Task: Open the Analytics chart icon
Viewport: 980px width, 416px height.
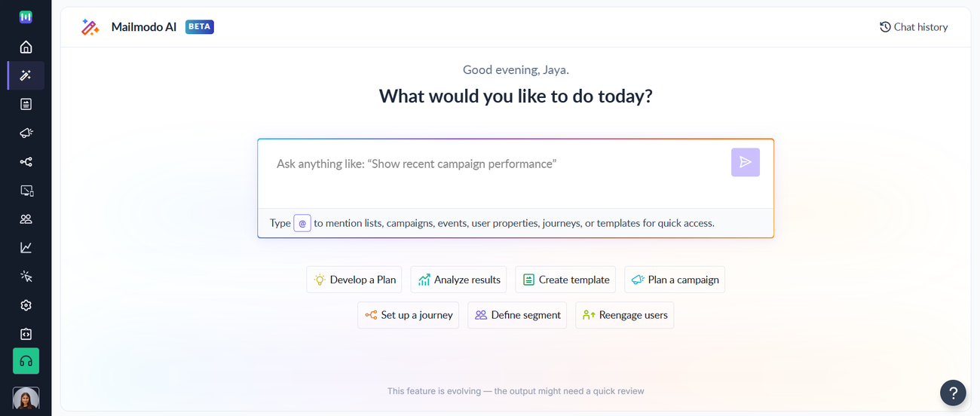Action: 26,248
